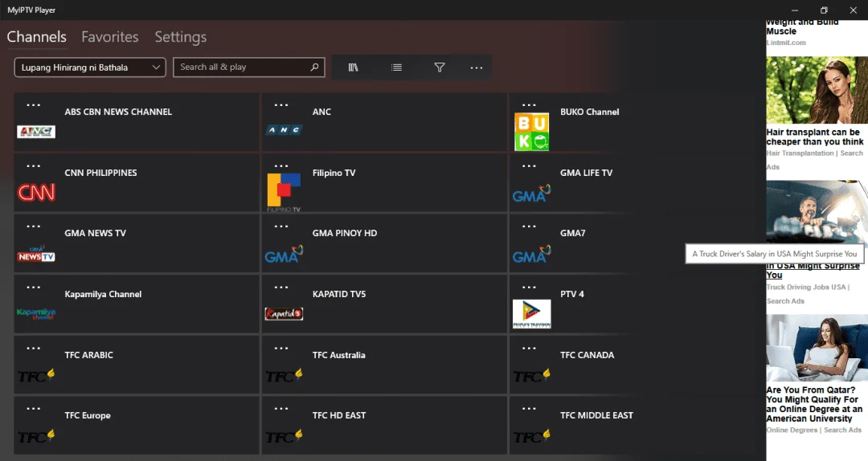Select the ABS CBN NEWS CHANNEL title

(x=118, y=112)
